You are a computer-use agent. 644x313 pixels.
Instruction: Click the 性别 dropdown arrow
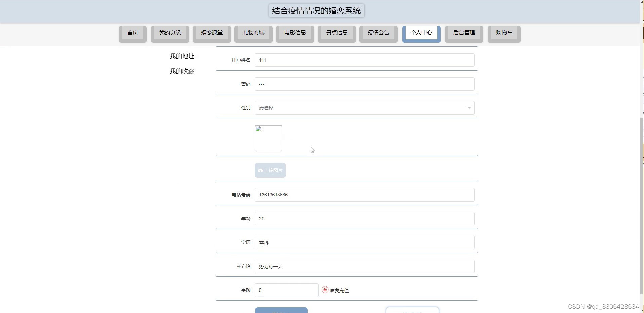[x=469, y=108]
